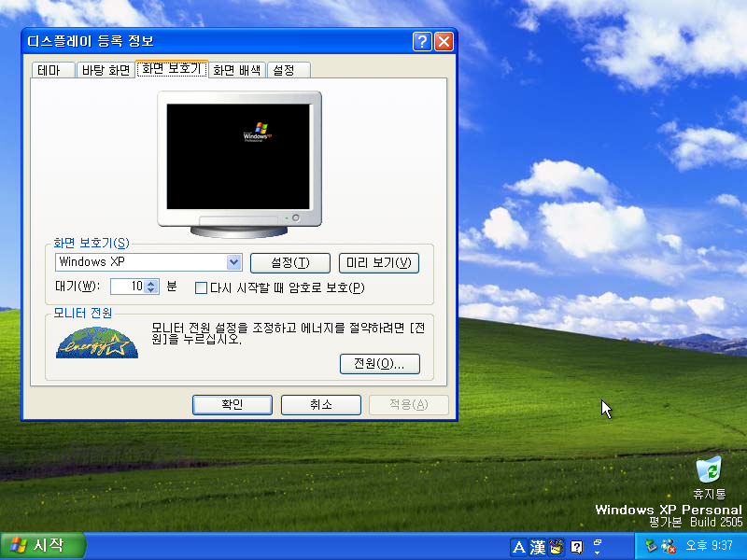Open the IME tools pencil-cup icon
This screenshot has width=747, height=560.
pos(556,547)
